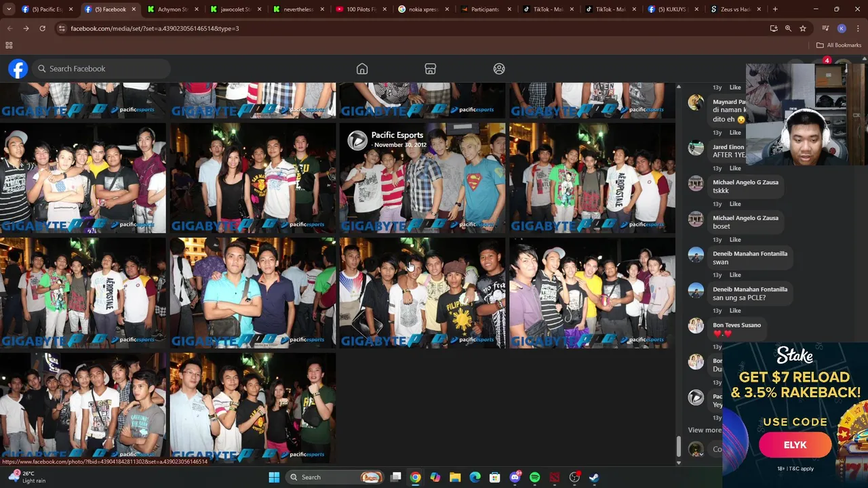868x488 pixels.
Task: Open Steam from the taskbar
Action: (x=594, y=477)
